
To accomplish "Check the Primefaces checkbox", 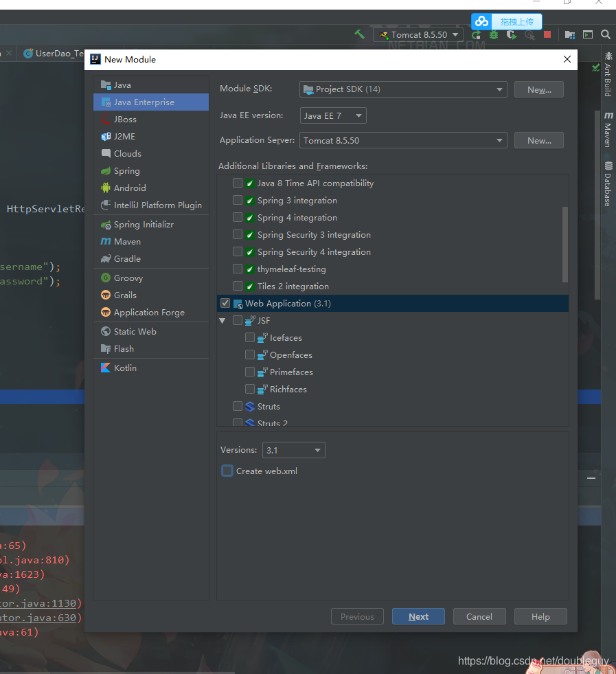I will coord(250,372).
